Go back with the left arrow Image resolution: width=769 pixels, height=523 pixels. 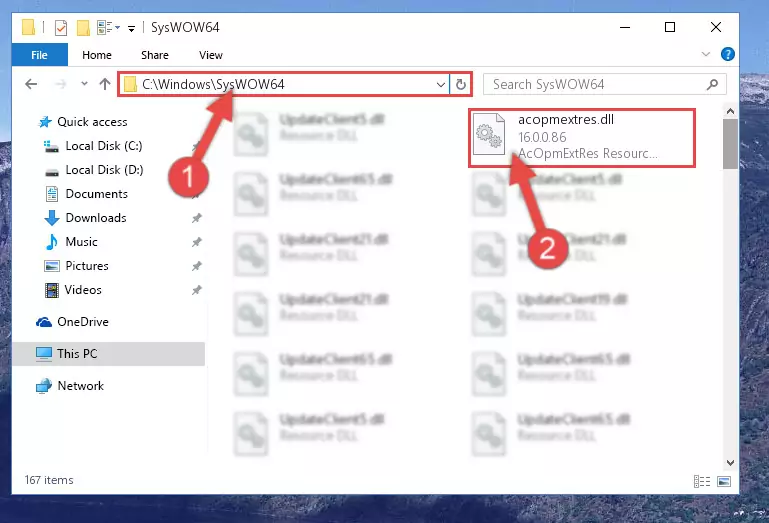(x=31, y=84)
